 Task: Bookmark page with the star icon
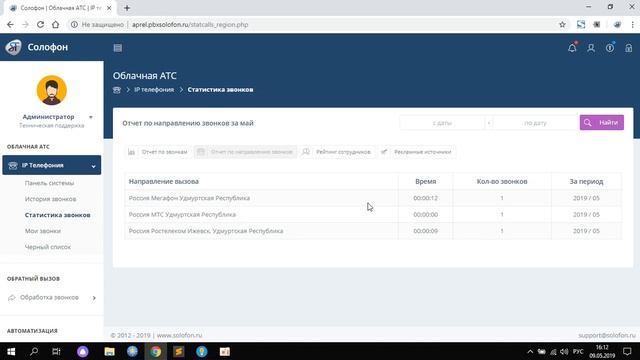click(x=562, y=24)
